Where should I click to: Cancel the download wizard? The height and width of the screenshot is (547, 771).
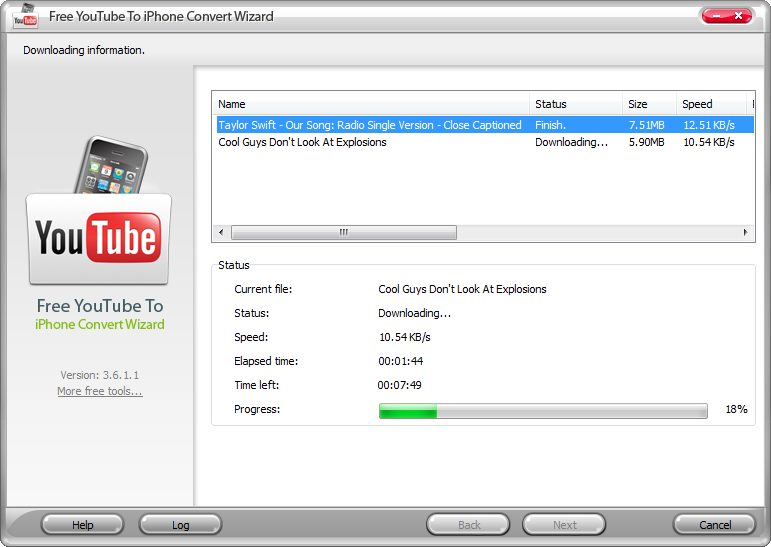click(x=714, y=525)
